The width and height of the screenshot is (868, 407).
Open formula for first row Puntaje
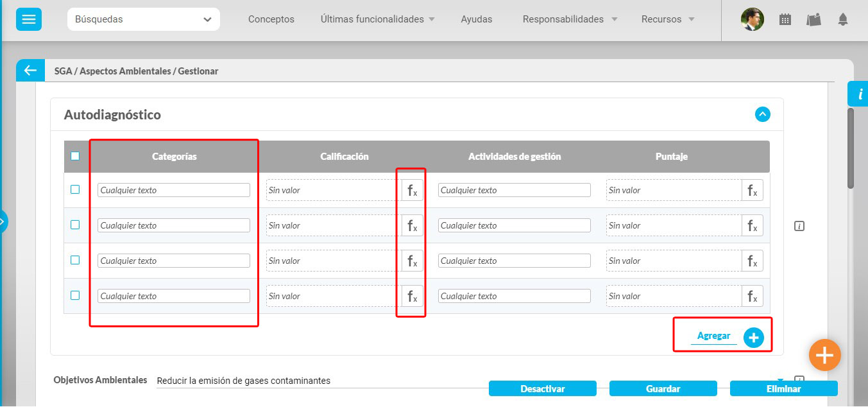(753, 190)
